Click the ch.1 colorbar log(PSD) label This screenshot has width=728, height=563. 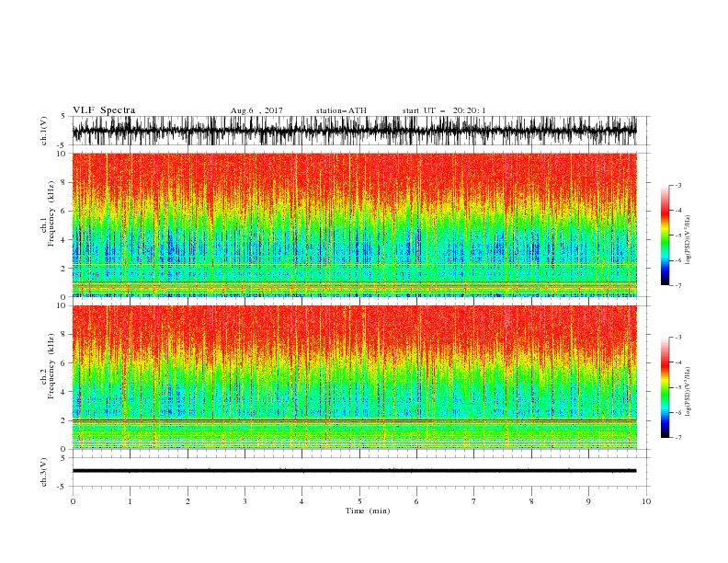pos(688,240)
